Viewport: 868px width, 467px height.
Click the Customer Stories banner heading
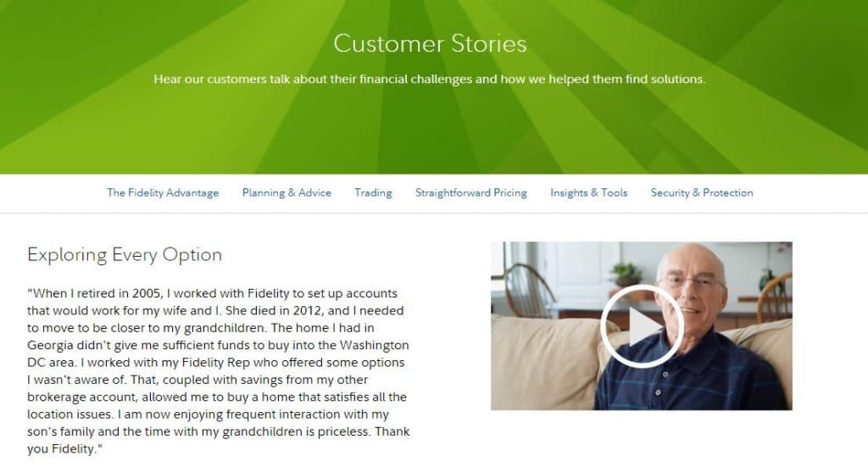(x=430, y=44)
